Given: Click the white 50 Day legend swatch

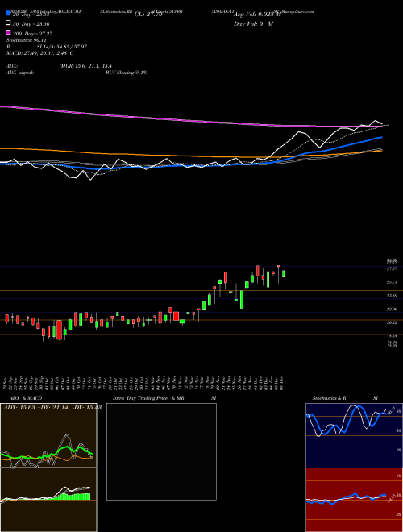Looking at the screenshot, I should [x=9, y=23].
